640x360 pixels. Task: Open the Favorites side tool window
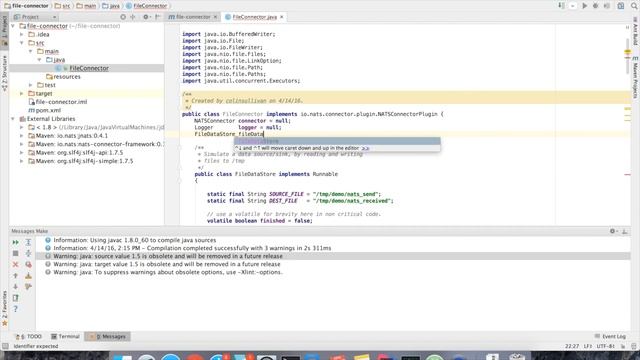point(4,308)
